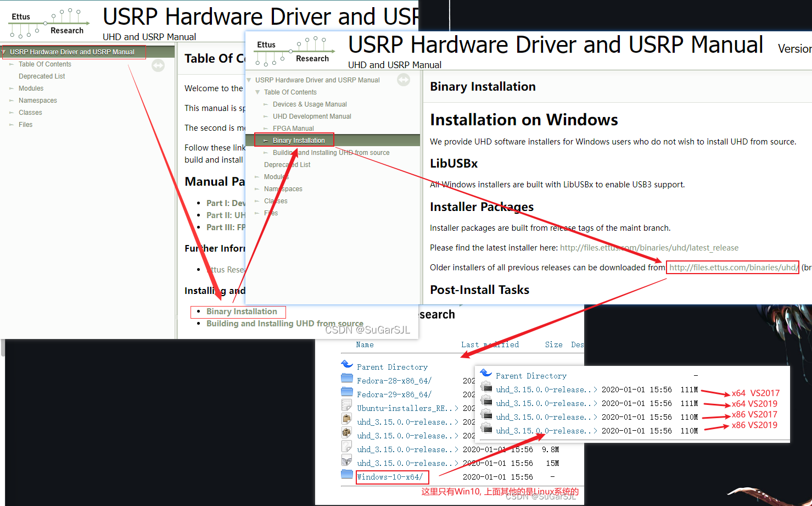The width and height of the screenshot is (812, 506).
Task: Select Binary Installation in the navigation tree
Action: point(299,141)
